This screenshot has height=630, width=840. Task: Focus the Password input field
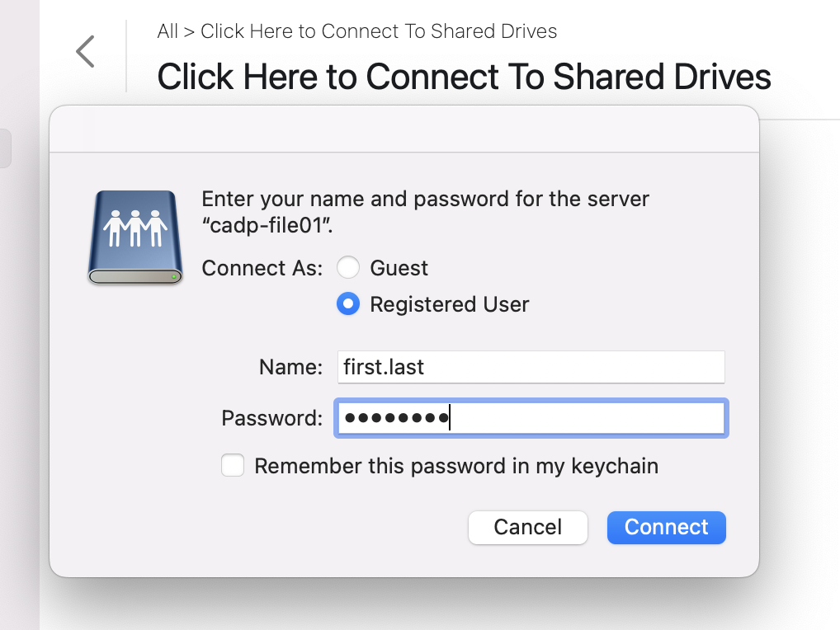[x=531, y=418]
